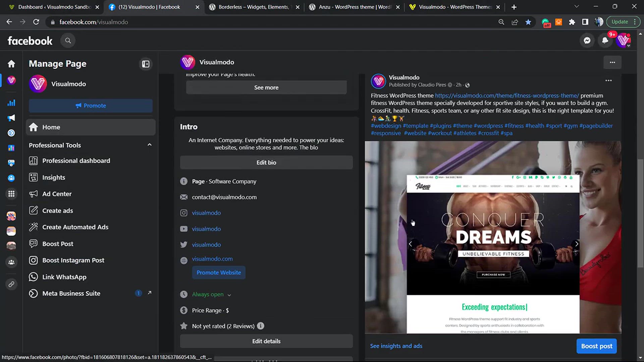Switch to Borderless Widgets tab
Image resolution: width=644 pixels, height=362 pixels.
[x=254, y=7]
